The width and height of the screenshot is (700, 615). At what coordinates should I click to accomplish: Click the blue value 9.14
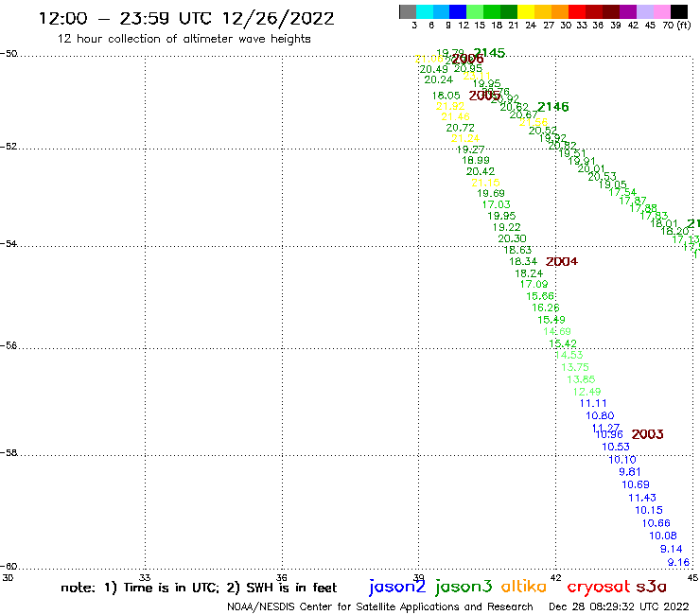(x=672, y=549)
